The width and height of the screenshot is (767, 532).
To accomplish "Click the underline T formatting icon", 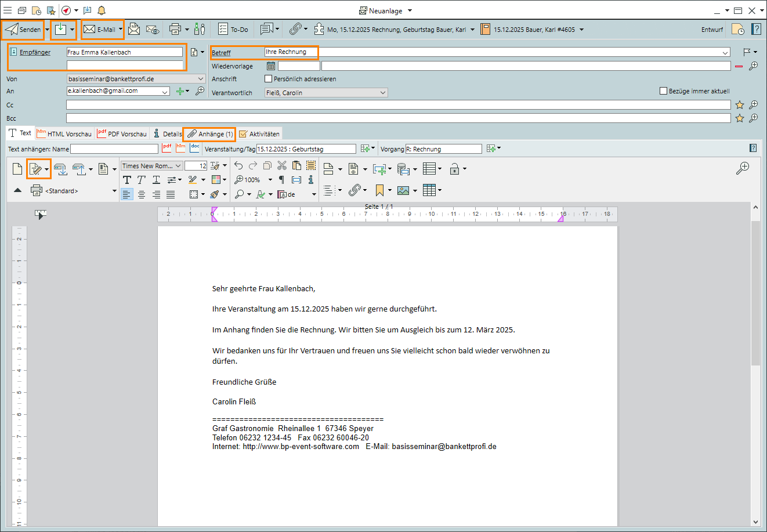I will (156, 180).
